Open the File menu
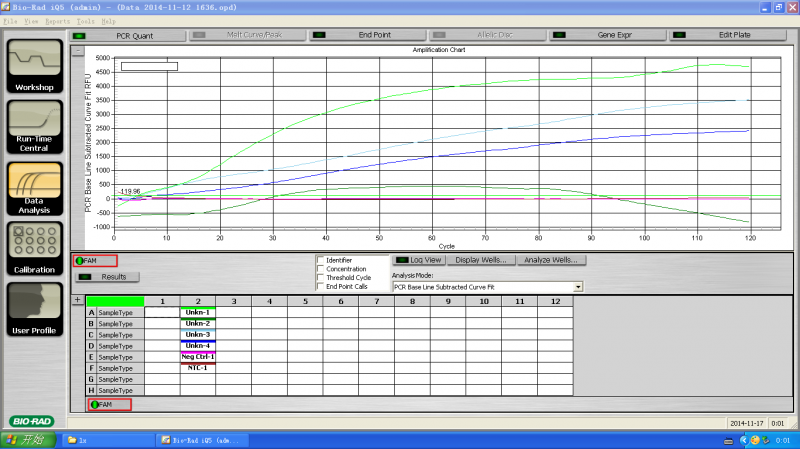800x449 pixels. coord(10,21)
